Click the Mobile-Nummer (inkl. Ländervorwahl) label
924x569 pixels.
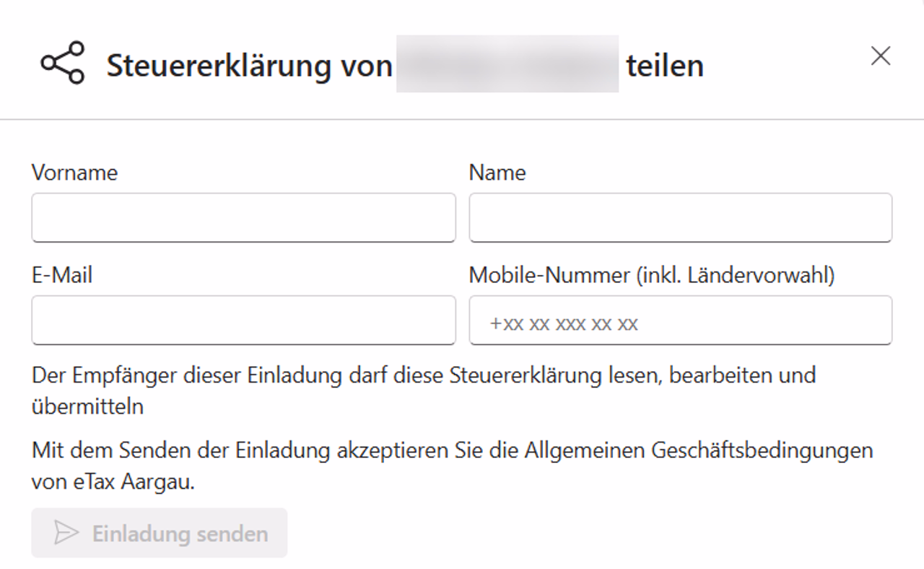click(x=651, y=275)
